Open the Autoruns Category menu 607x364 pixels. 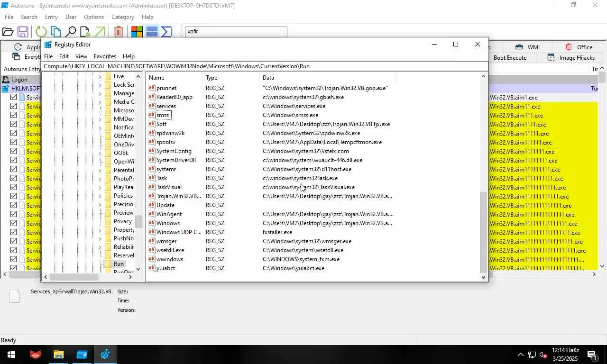pos(123,17)
